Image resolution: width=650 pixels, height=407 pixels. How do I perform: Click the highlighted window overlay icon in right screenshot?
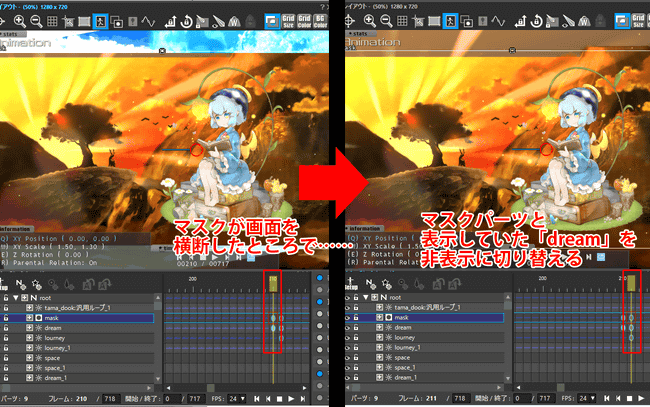[621, 21]
